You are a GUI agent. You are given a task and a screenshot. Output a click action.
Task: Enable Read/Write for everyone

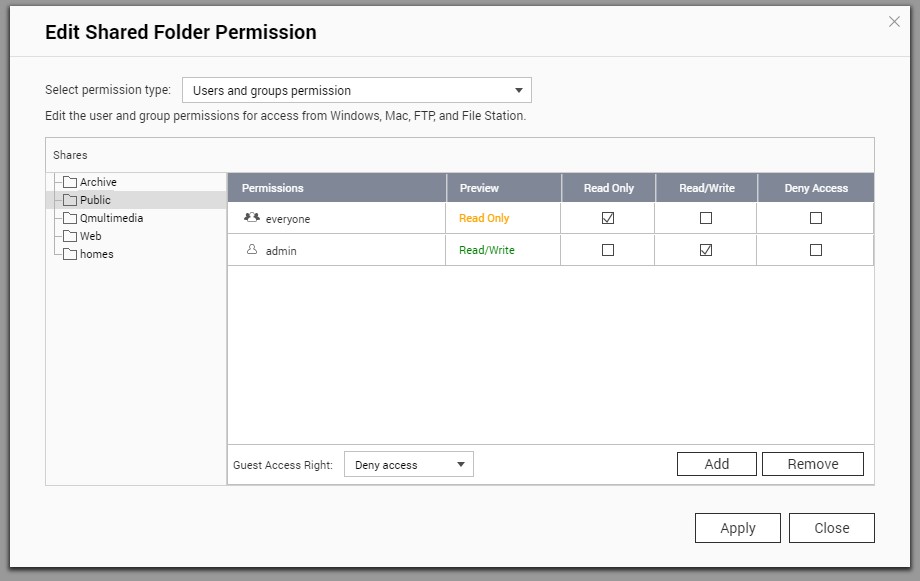click(x=706, y=218)
